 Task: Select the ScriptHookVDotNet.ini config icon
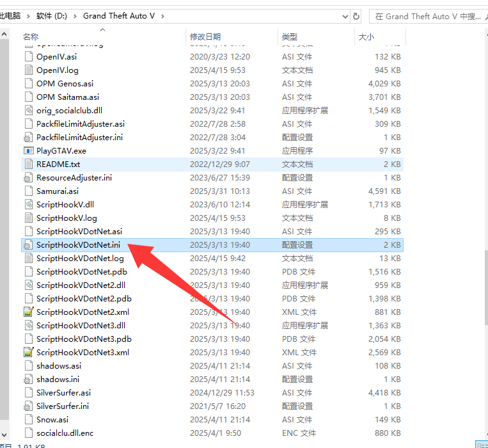28,244
